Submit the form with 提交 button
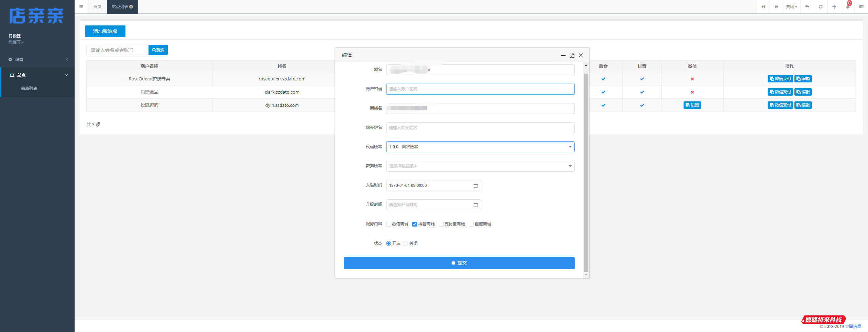Viewport: 868px width, 332px height. point(459,263)
